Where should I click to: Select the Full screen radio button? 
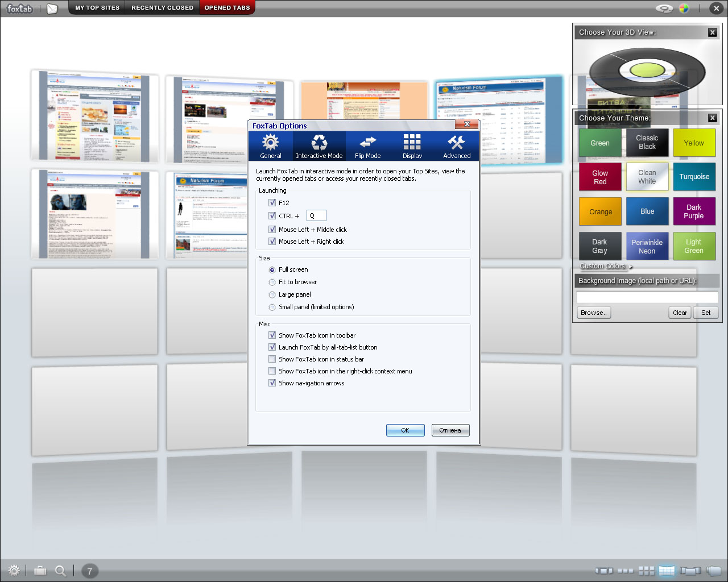pyautogui.click(x=272, y=269)
